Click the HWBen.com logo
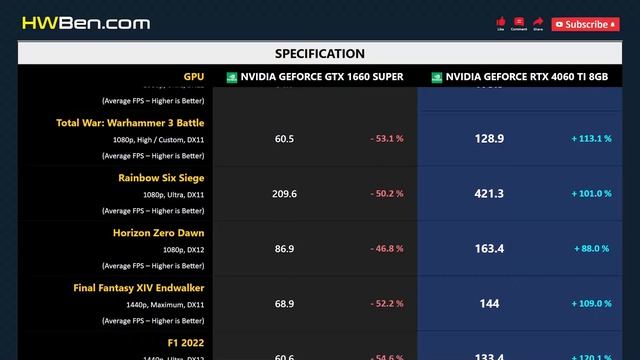Image resolution: width=640 pixels, height=360 pixels. (86, 23)
